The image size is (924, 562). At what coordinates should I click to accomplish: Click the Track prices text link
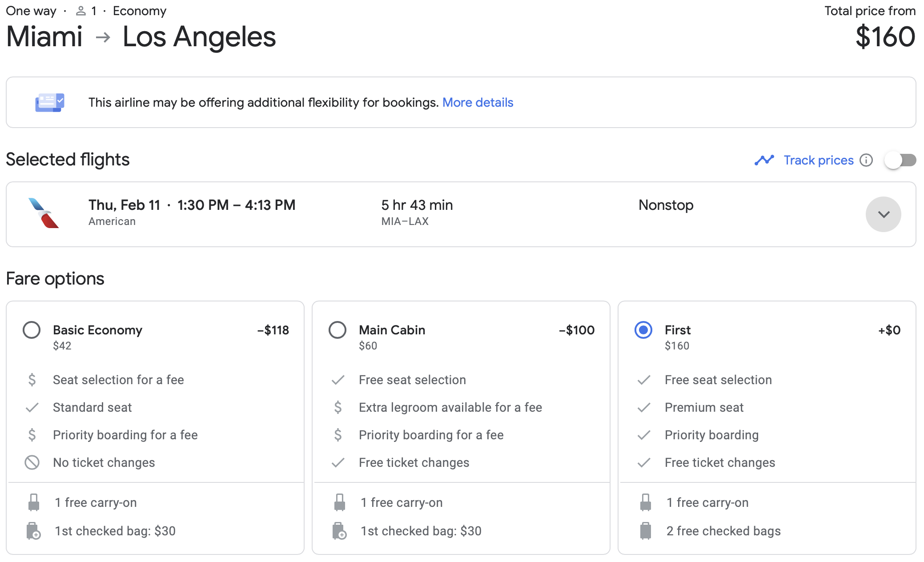(819, 160)
